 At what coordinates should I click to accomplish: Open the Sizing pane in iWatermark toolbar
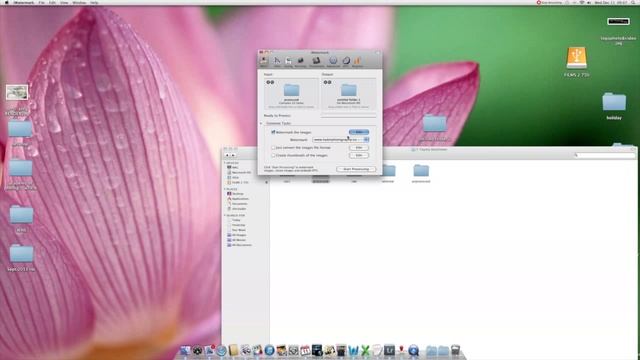point(288,61)
